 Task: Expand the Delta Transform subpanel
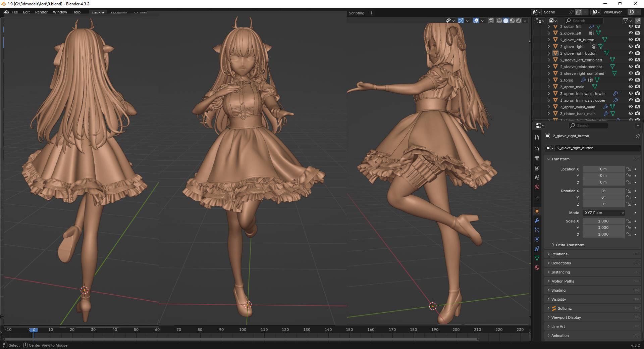[x=570, y=245]
